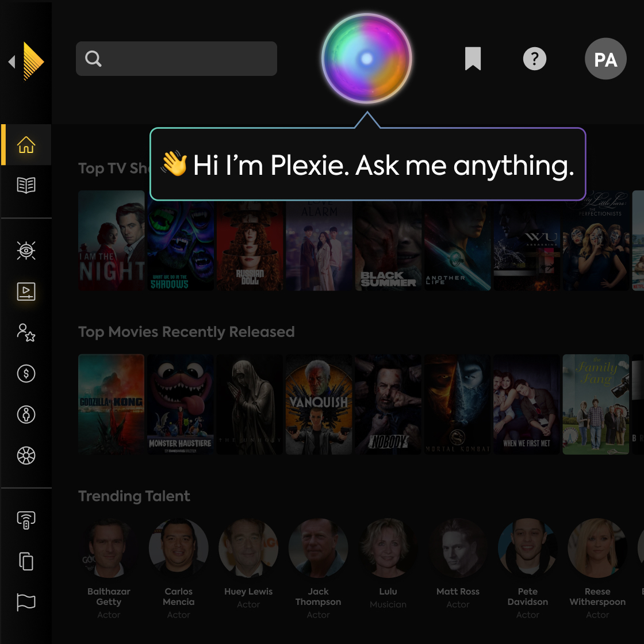Image resolution: width=644 pixels, height=644 pixels.
Task: Click the Plexie greeting speech bubble
Action: tap(367, 164)
